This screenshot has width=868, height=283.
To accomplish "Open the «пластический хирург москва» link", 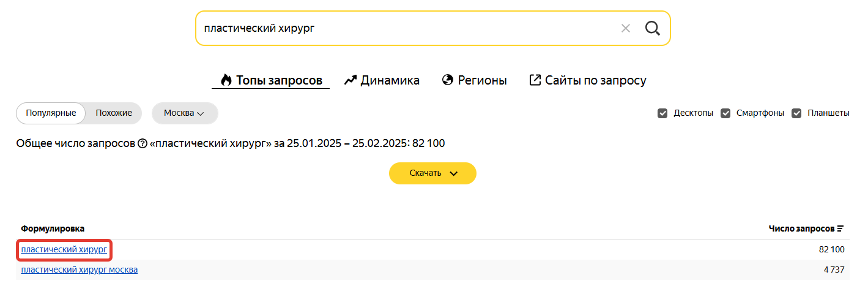I will (x=79, y=270).
